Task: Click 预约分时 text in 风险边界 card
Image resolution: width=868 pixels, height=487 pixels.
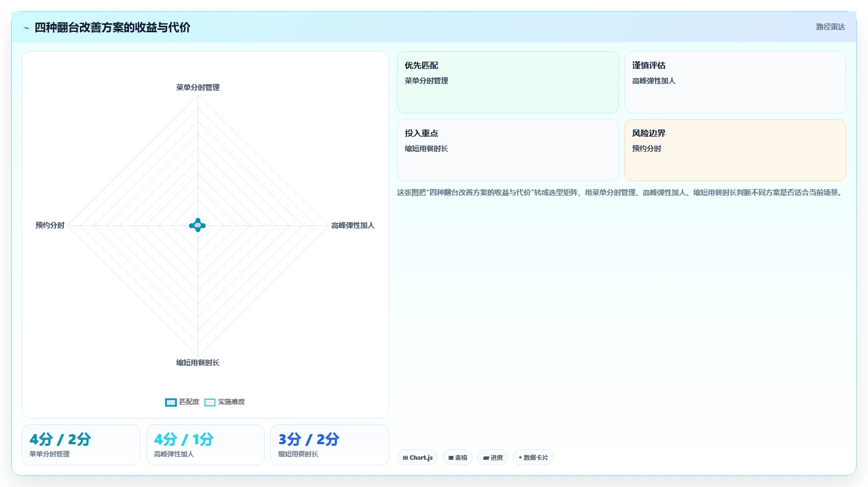Action: tap(647, 148)
